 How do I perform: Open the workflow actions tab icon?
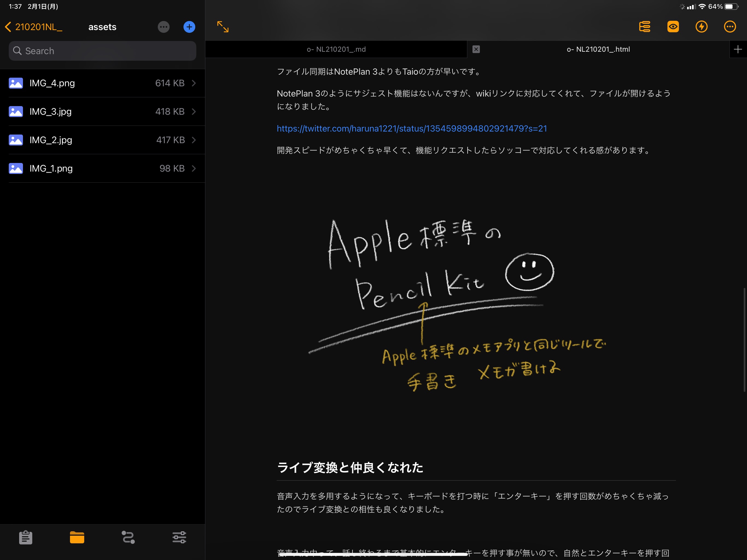point(128,537)
